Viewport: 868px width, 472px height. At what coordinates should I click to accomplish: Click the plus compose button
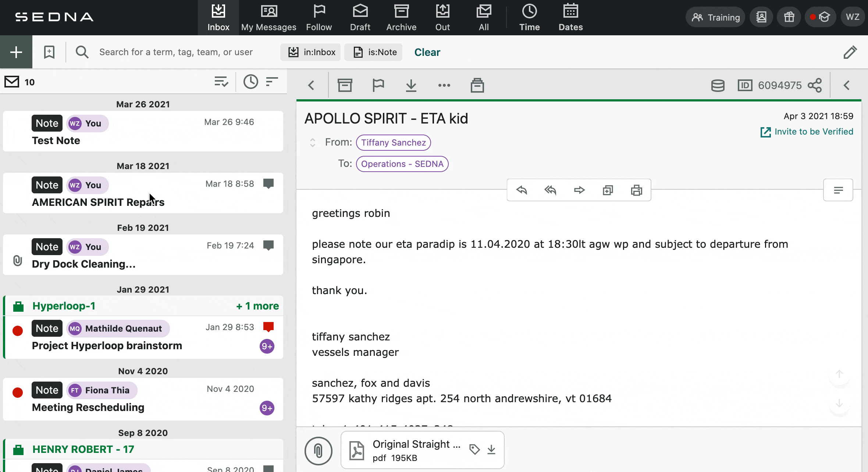(16, 52)
